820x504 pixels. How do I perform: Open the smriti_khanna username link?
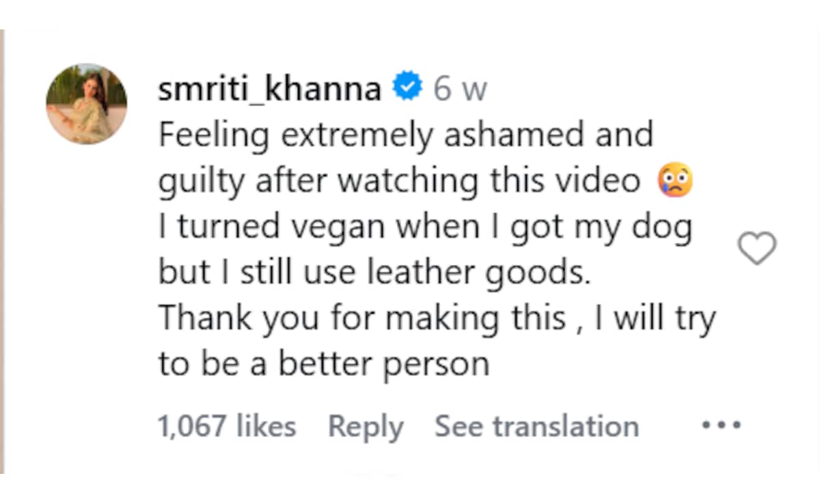(x=269, y=90)
